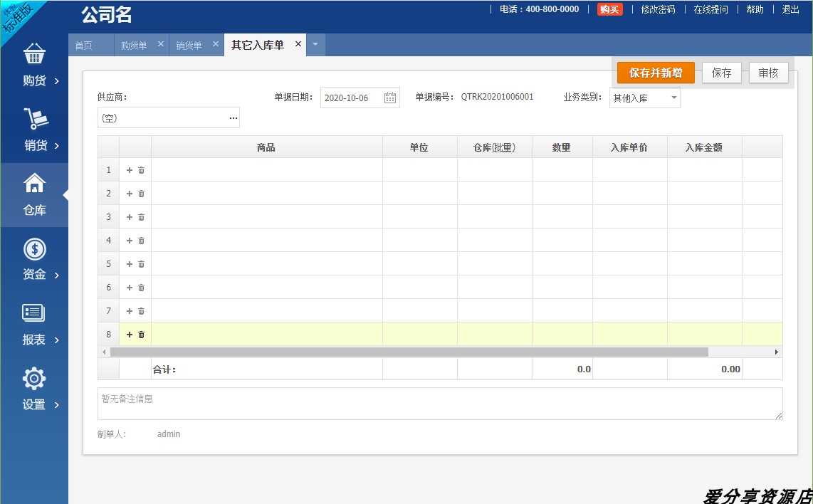This screenshot has height=504, width=813.
Task: Expand the 报表 submenu chevron
Action: (x=56, y=340)
